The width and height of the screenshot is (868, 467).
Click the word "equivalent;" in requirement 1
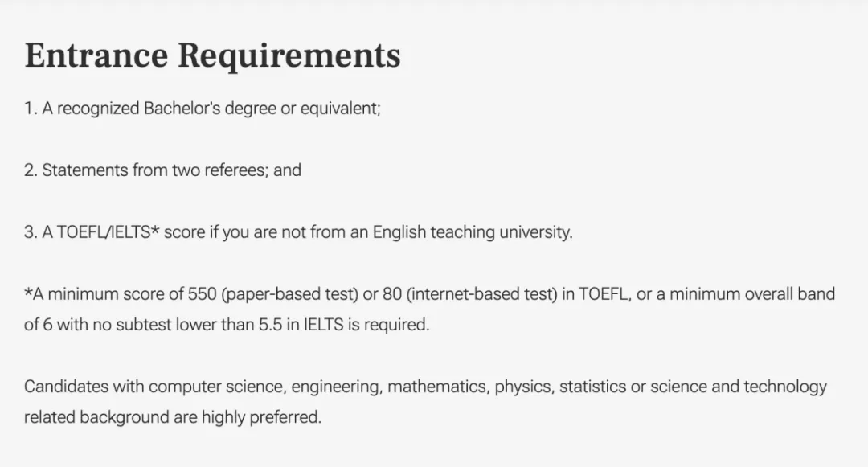click(341, 109)
